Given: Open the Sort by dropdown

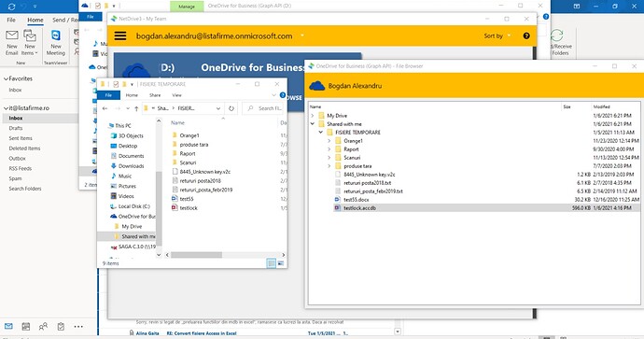Looking at the screenshot, I should [497, 35].
